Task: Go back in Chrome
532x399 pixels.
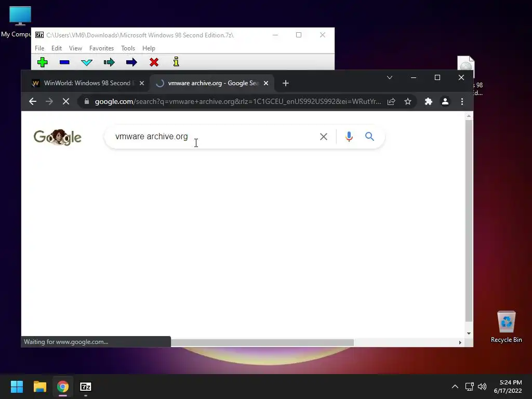Action: pos(33,101)
